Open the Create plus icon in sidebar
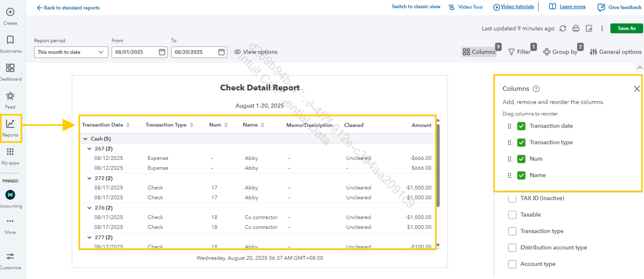The image size is (644, 279). (x=10, y=12)
